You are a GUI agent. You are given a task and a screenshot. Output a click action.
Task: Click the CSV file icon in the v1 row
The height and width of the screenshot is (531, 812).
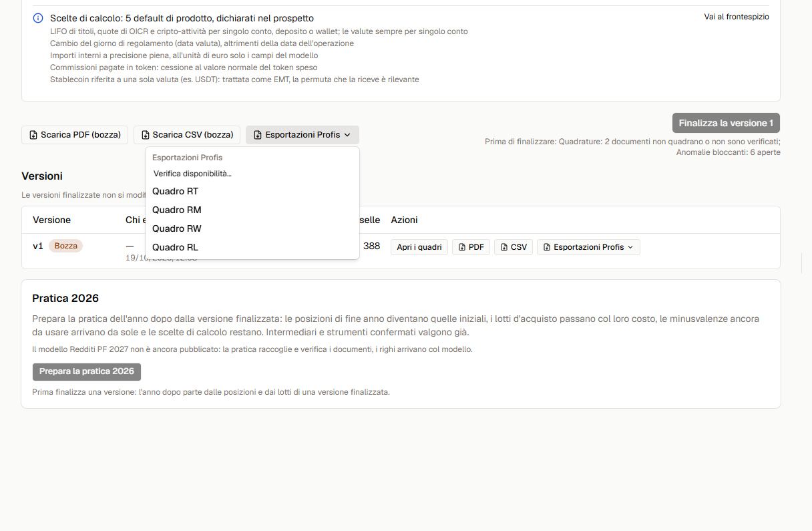click(504, 247)
